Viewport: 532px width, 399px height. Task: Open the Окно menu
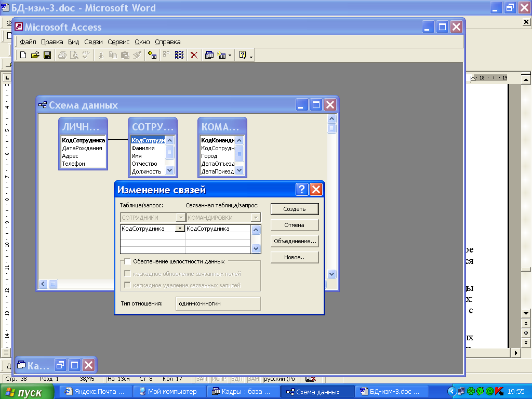tap(142, 42)
